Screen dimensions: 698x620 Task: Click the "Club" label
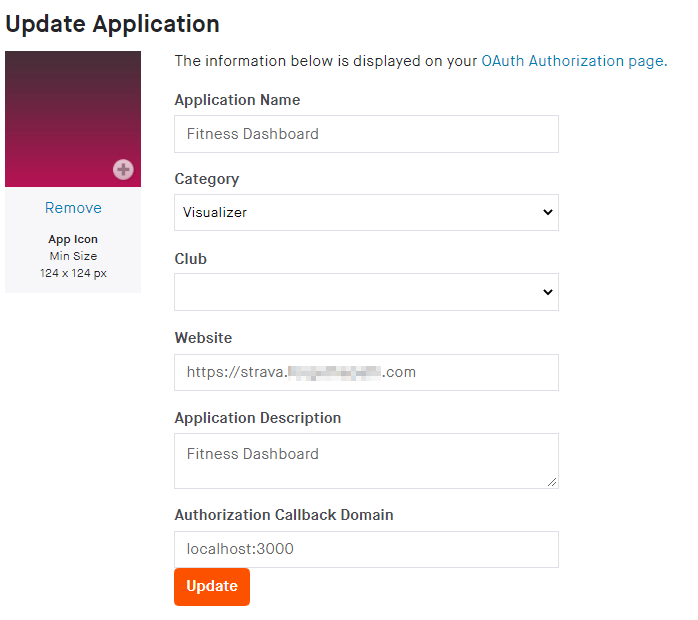pos(191,259)
